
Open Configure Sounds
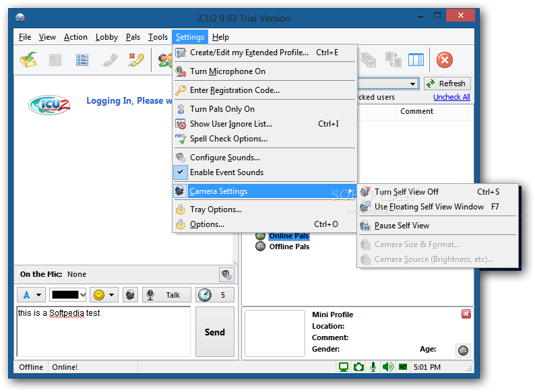pos(265,158)
